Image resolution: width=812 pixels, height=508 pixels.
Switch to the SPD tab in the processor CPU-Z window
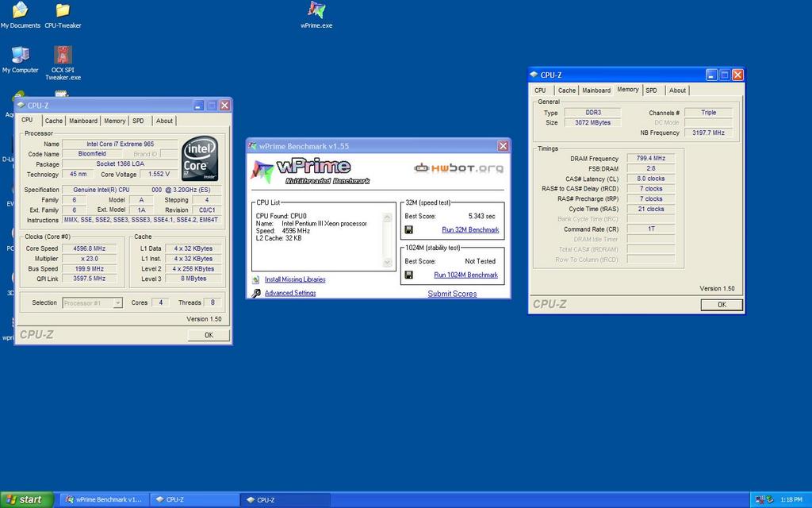coord(138,121)
